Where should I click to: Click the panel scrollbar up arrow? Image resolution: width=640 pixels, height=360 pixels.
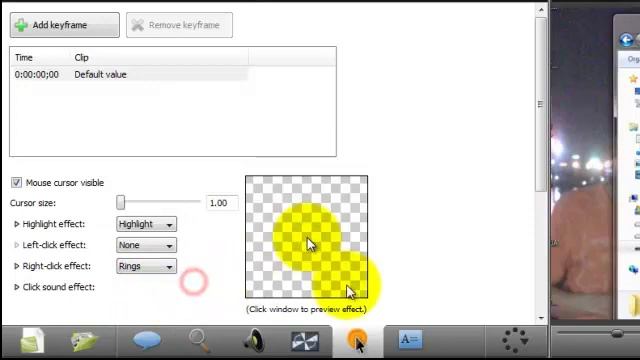(541, 9)
